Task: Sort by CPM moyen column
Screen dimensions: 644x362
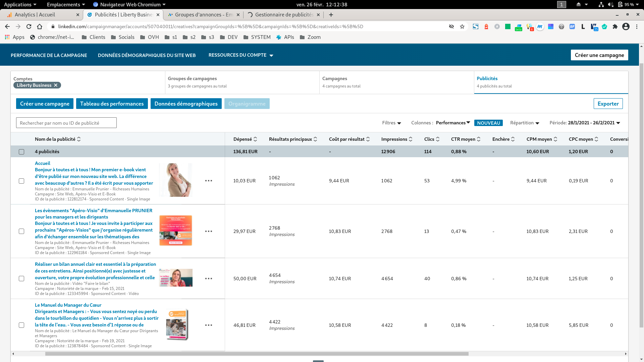Action: pyautogui.click(x=542, y=139)
